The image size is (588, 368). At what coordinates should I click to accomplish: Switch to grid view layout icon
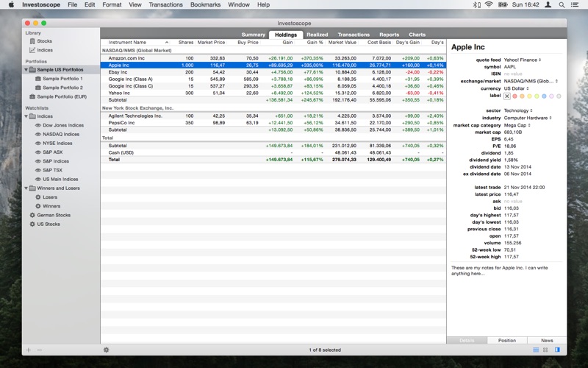(545, 350)
